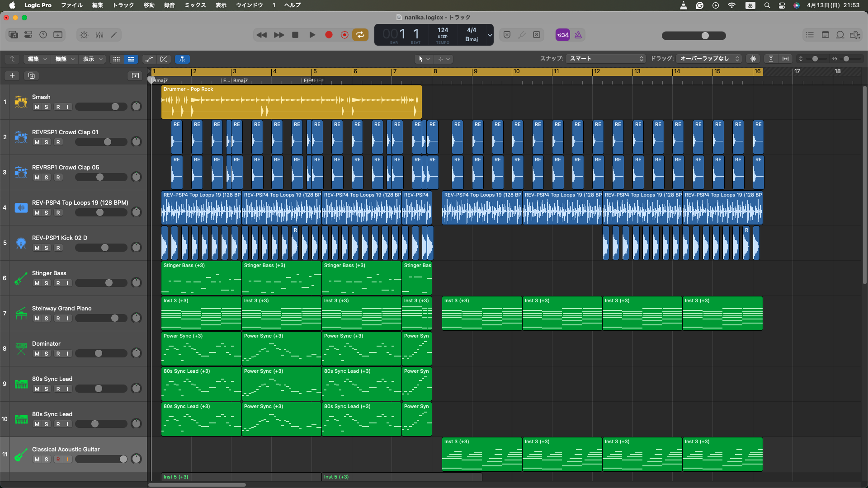Toggle Show Automation curve icon
Viewport: 868px width, 488px height.
tap(149, 59)
